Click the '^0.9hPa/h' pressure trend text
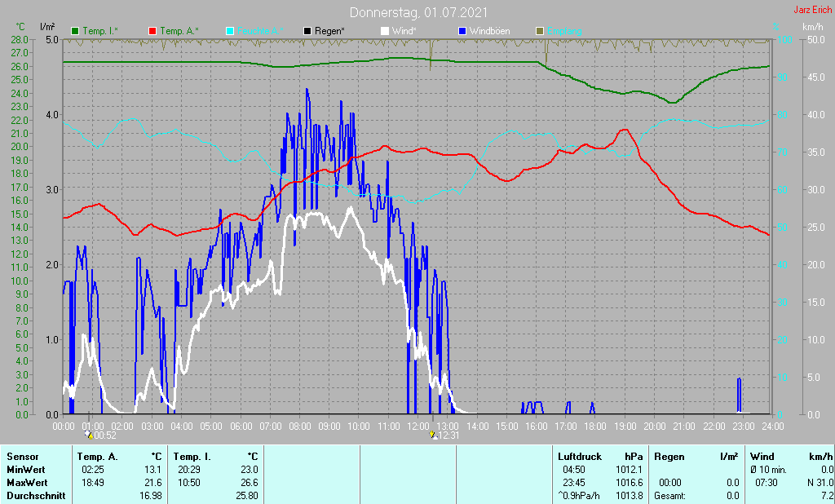835x504 pixels. tap(579, 496)
